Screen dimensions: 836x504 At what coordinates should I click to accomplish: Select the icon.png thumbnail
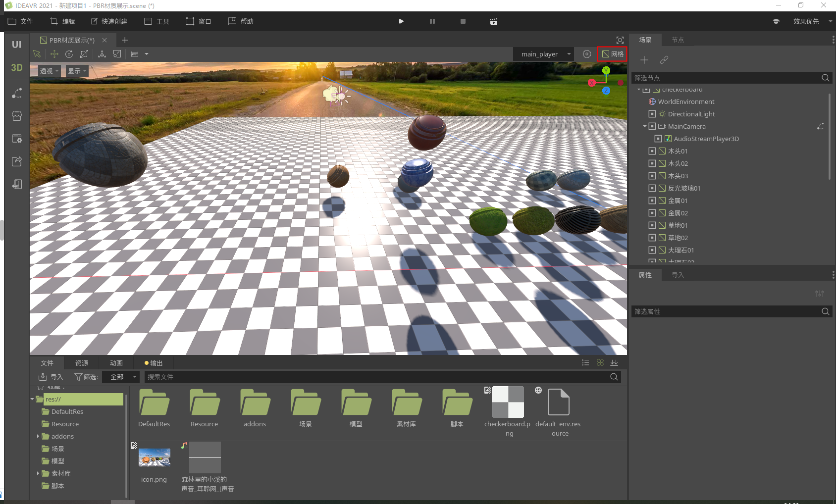[155, 457]
